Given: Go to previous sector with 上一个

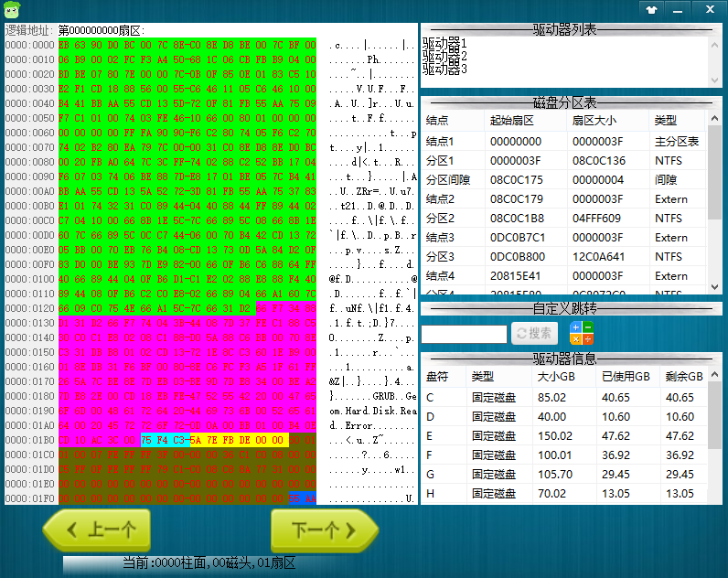Looking at the screenshot, I should [x=97, y=530].
